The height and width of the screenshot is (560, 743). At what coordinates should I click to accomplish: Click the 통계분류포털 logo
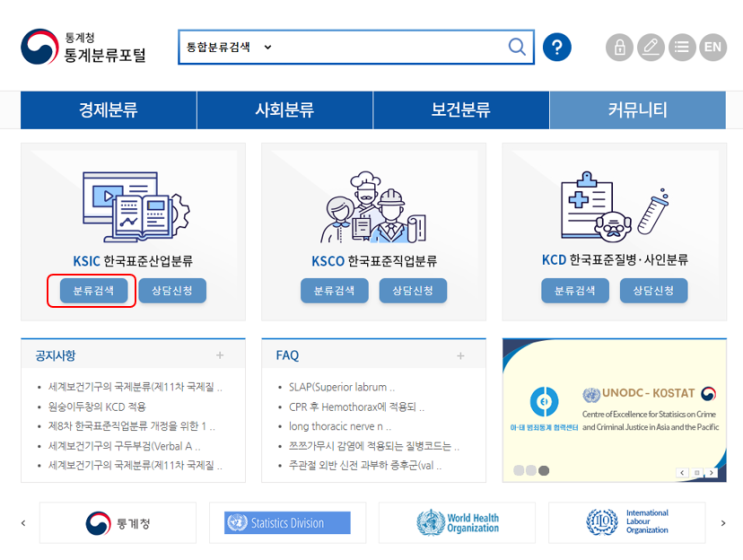point(83,47)
